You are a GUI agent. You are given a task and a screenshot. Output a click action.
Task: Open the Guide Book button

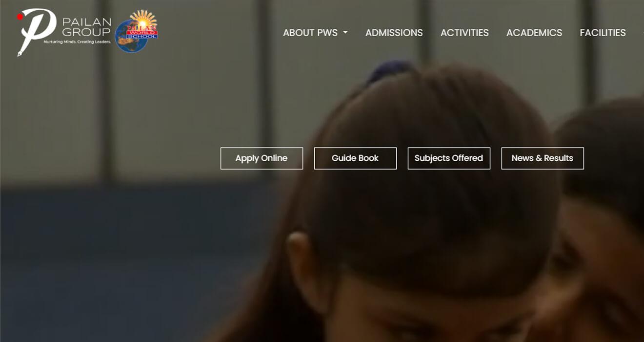[355, 158]
